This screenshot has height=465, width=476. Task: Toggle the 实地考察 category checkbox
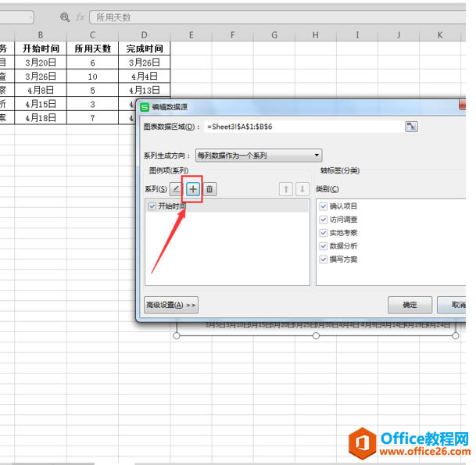(324, 233)
